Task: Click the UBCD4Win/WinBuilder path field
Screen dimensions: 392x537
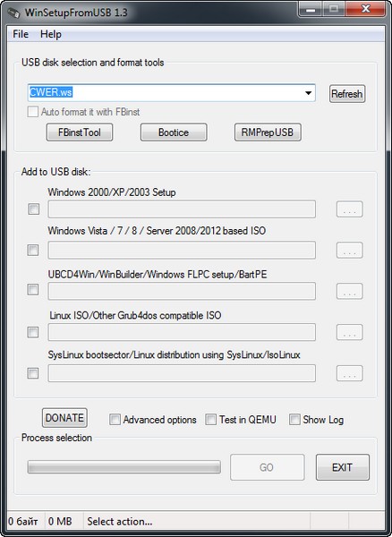Action: (x=182, y=291)
